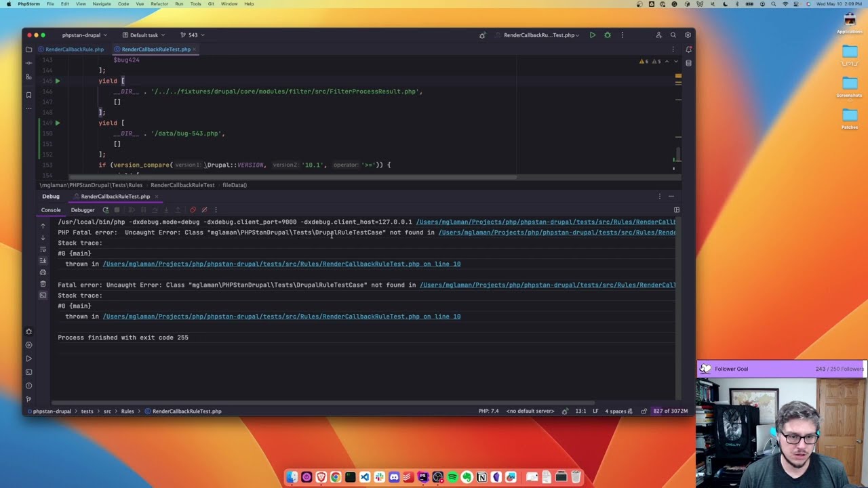Toggle Start Listening for PHP Debug Connections icon
The height and width of the screenshot is (488, 868).
click(482, 35)
